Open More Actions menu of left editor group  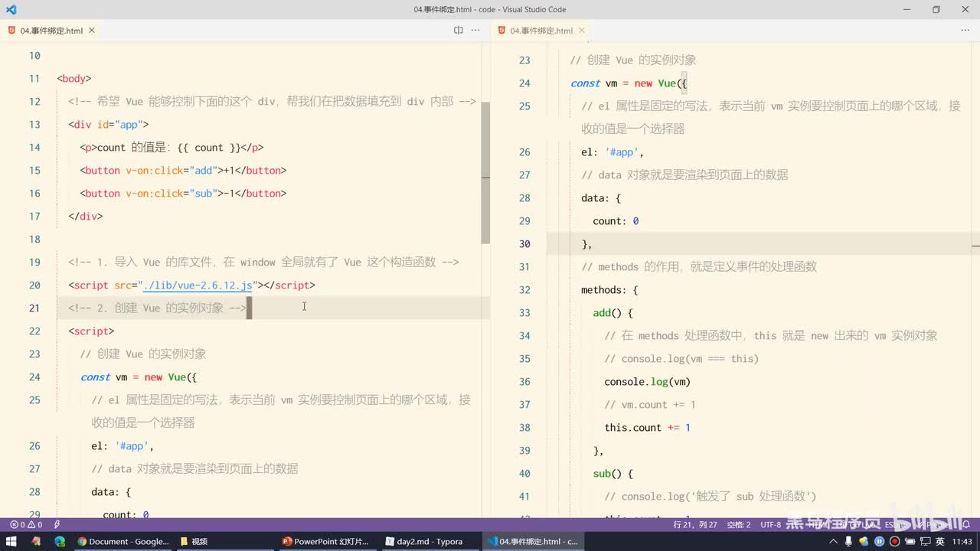(x=475, y=31)
